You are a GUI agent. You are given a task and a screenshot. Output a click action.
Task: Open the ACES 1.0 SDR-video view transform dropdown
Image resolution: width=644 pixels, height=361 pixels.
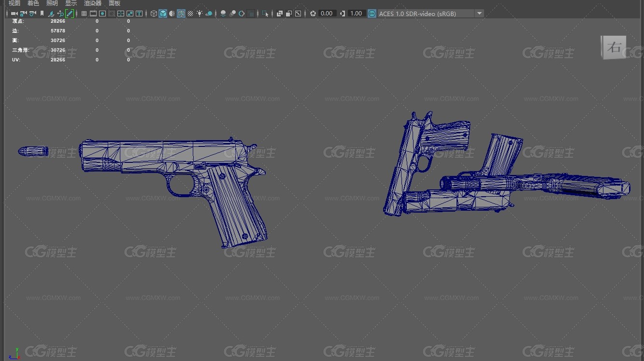click(430, 14)
